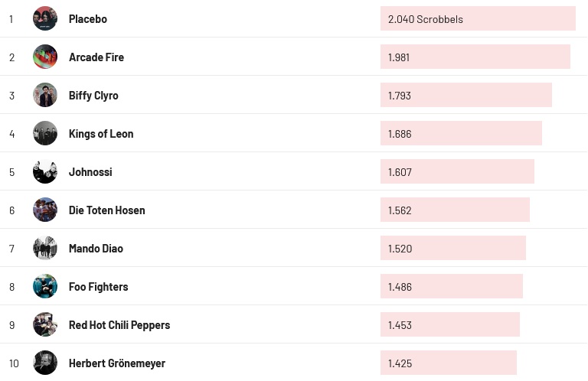588x381 pixels.
Task: Open Placebo's artist avatar
Action: click(x=45, y=18)
